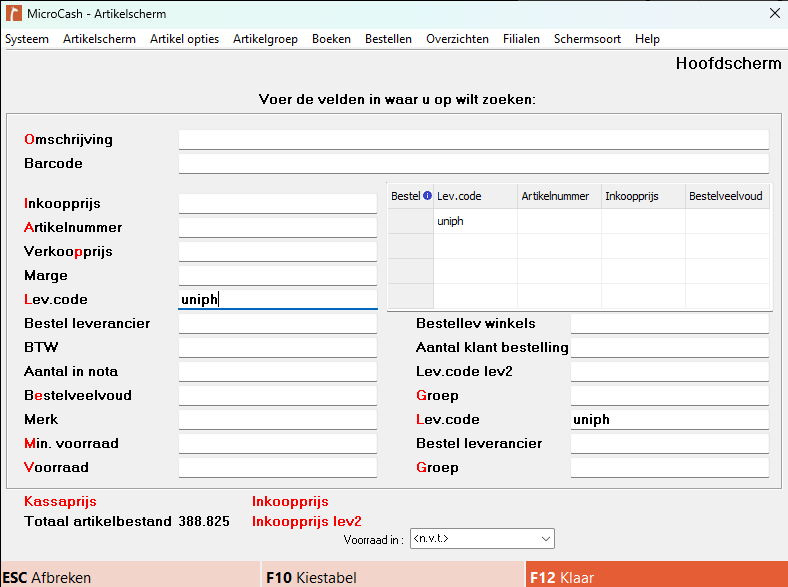
Task: Focus the BTW input field
Action: 277,348
